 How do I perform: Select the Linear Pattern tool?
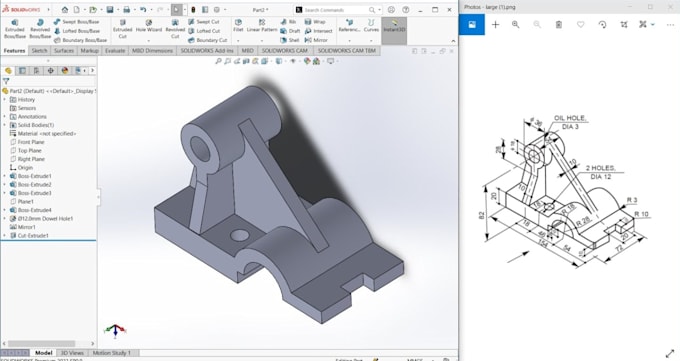point(262,26)
